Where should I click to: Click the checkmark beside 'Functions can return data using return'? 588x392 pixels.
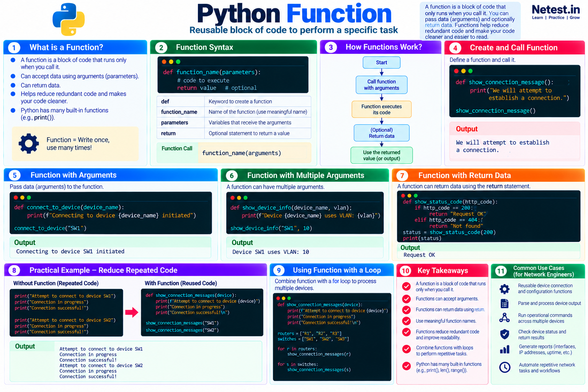coord(407,310)
